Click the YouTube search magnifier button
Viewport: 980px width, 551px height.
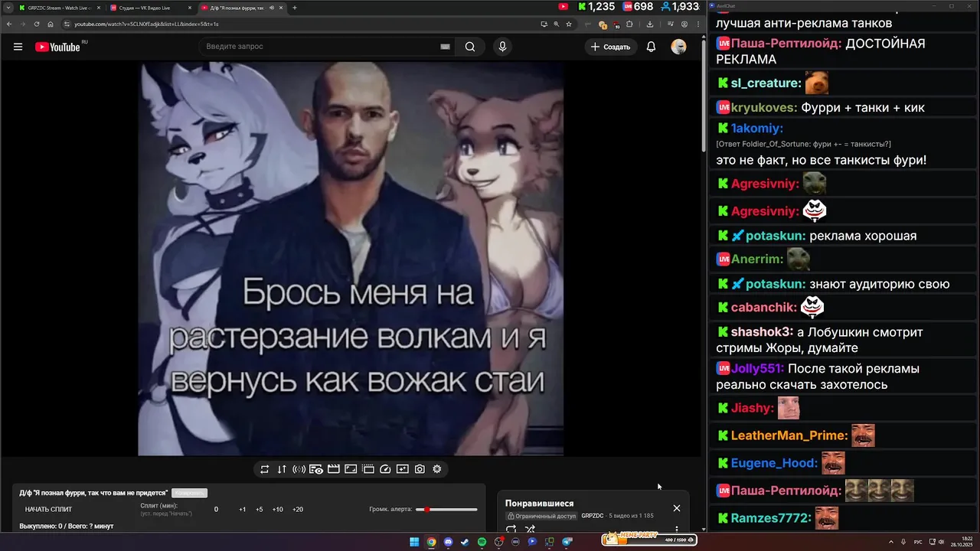[x=470, y=47]
